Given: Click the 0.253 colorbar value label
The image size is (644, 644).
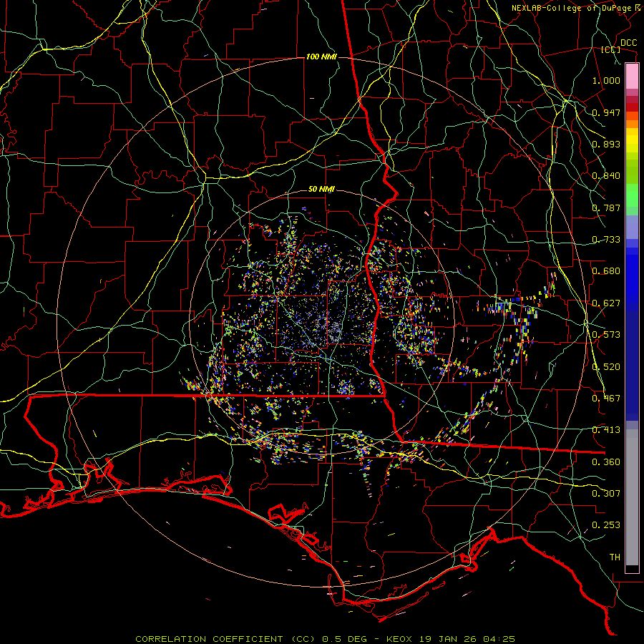Looking at the screenshot, I should (x=606, y=525).
